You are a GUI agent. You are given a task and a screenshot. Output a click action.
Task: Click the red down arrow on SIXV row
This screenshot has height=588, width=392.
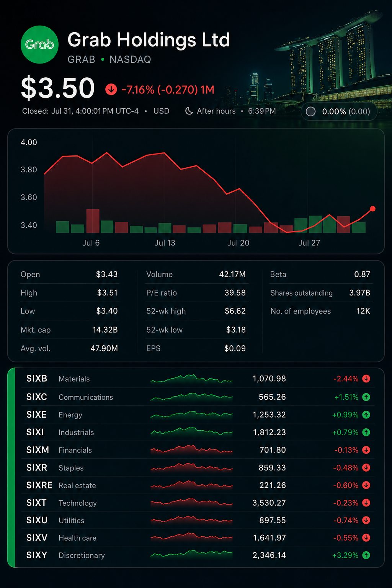coord(366,538)
